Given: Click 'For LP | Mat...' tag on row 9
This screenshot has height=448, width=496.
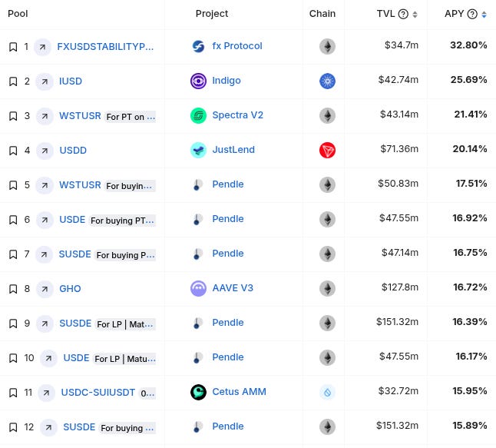Looking at the screenshot, I should (125, 324).
